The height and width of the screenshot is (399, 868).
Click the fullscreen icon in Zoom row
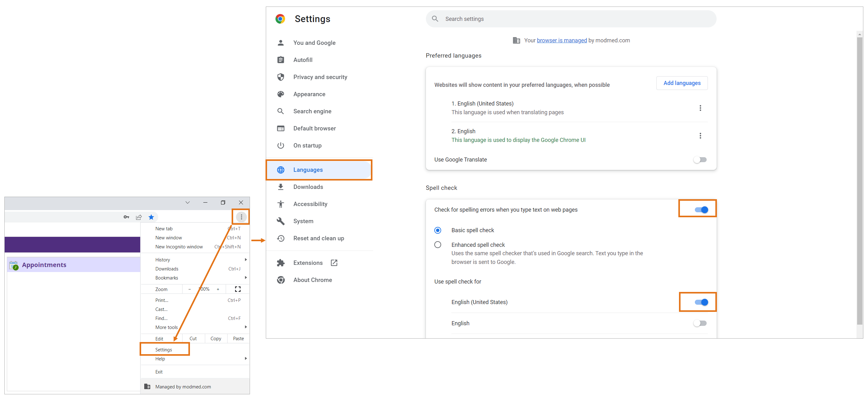(x=238, y=289)
